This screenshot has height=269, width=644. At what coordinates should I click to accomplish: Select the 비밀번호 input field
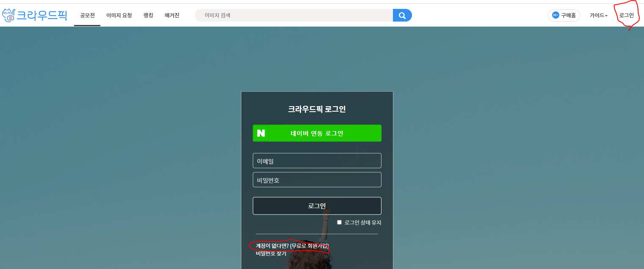click(317, 180)
